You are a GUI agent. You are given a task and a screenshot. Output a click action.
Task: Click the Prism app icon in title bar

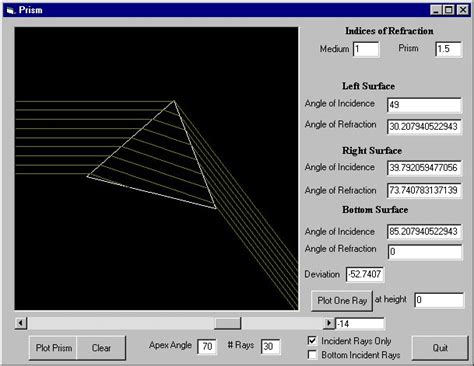11,10
